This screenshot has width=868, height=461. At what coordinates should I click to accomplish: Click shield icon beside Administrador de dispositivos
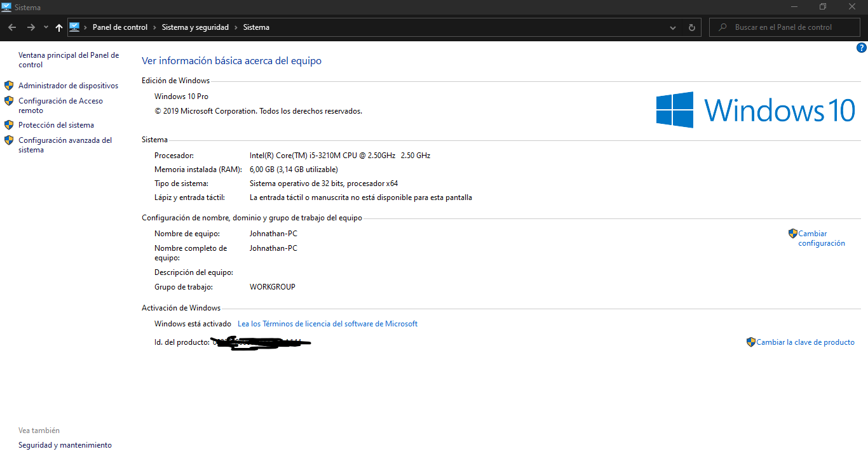9,85
